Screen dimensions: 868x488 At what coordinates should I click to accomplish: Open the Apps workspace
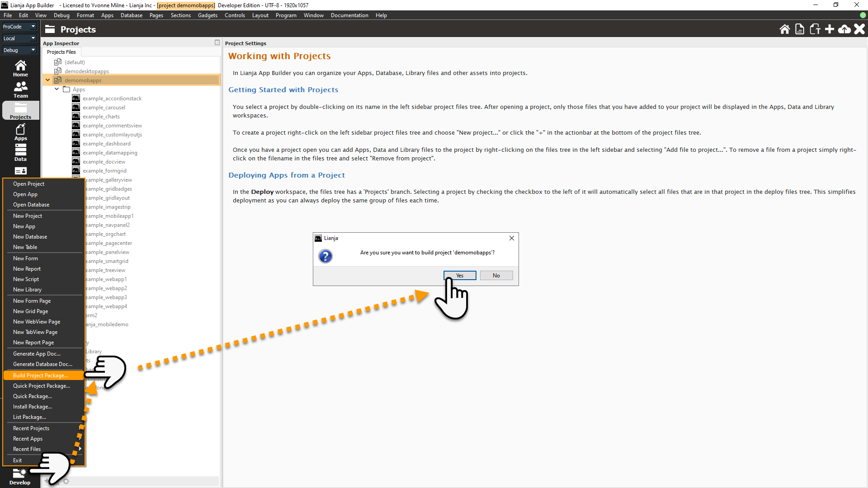pos(20,132)
